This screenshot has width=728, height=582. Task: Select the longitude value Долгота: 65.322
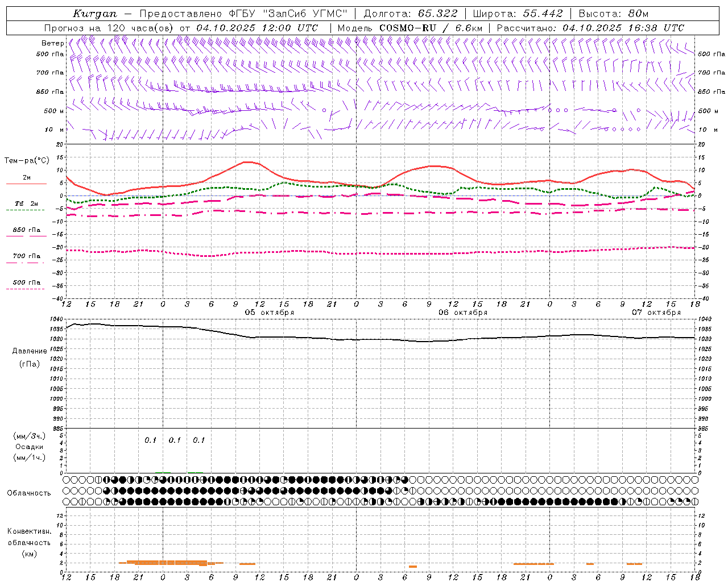coord(410,14)
